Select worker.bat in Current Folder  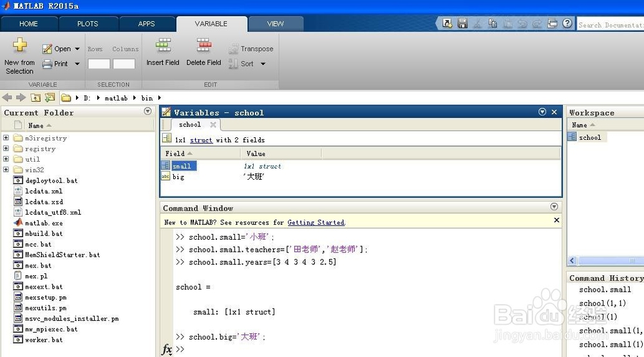44,340
